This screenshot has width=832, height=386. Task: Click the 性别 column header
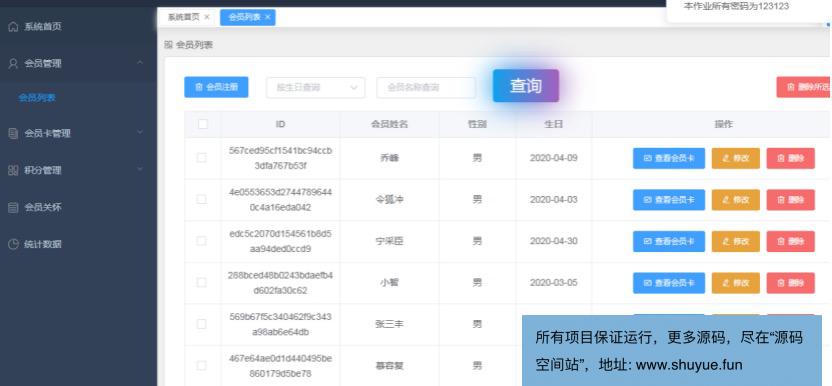(478, 124)
